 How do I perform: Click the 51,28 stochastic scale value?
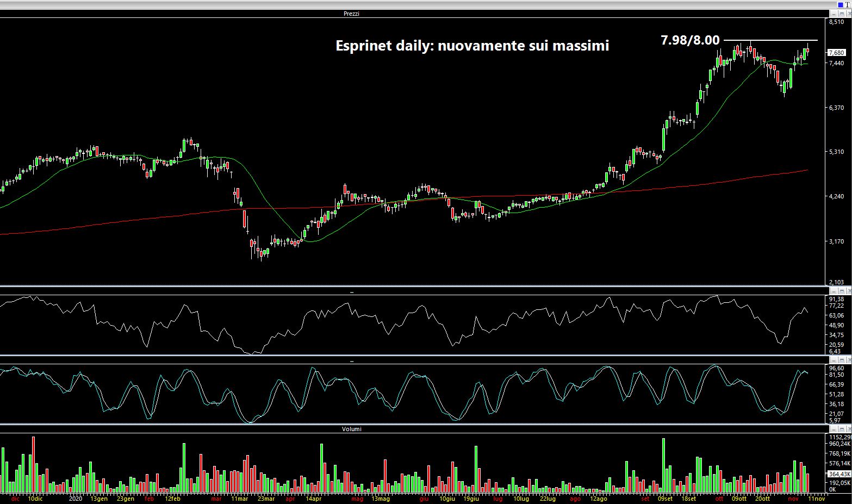836,394
